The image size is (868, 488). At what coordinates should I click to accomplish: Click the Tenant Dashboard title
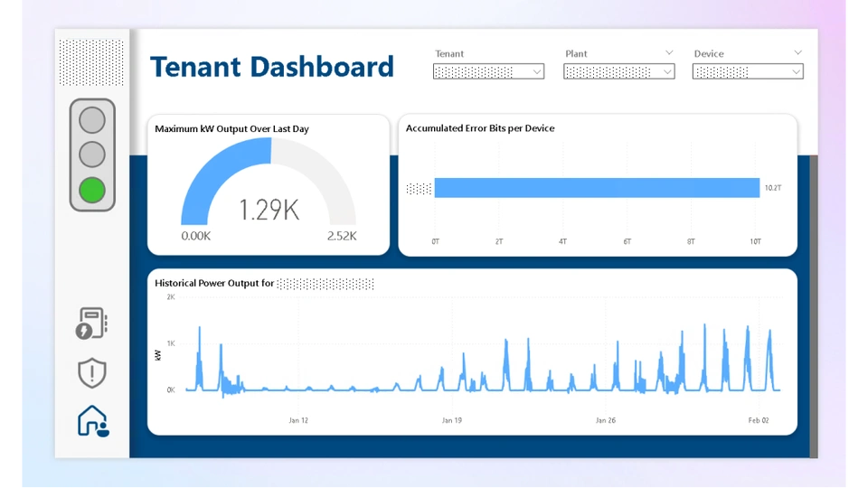(272, 67)
